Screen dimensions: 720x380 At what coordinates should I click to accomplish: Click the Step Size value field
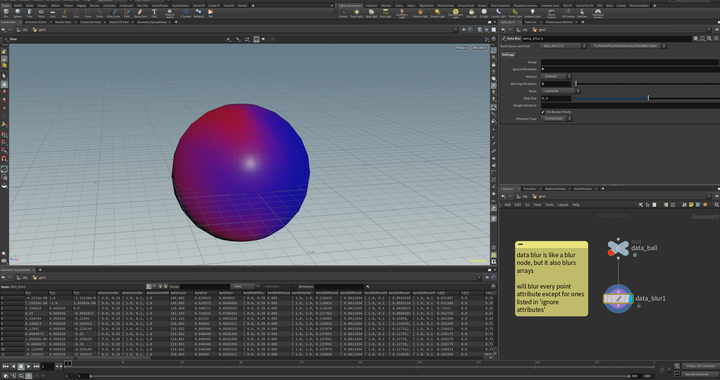556,98
